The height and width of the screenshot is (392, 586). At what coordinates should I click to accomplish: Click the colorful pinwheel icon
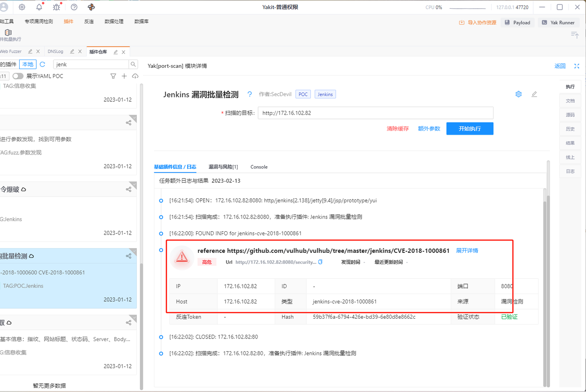click(92, 7)
